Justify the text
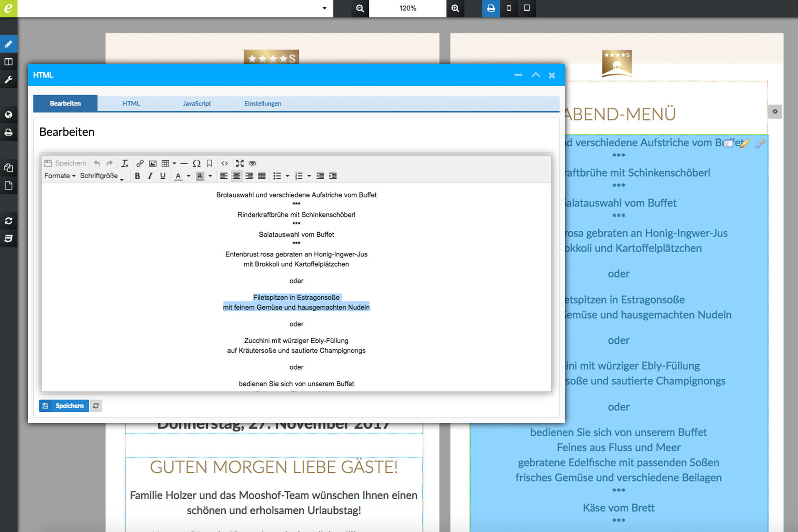The image size is (798, 532). [262, 176]
